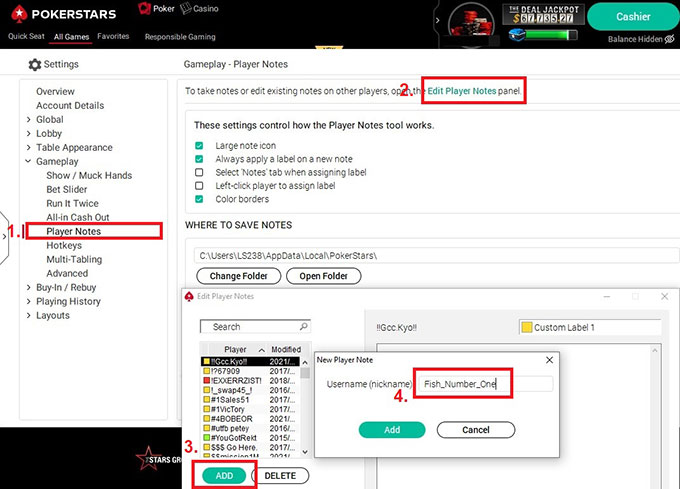Select Player Notes in settings tree
The image size is (680, 489).
point(74,231)
